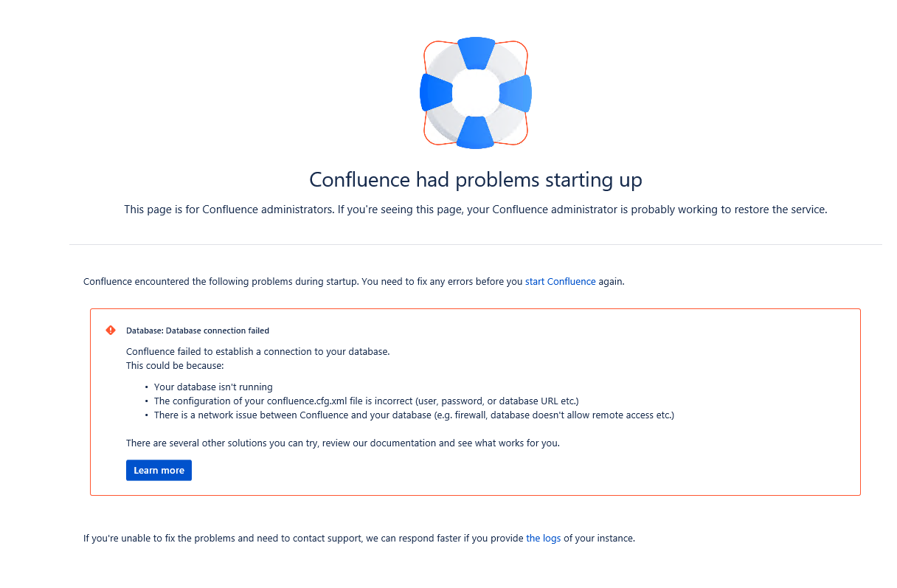Viewport: 897px width, 588px height.
Task: Follow the start Confluence link
Action: [560, 281]
